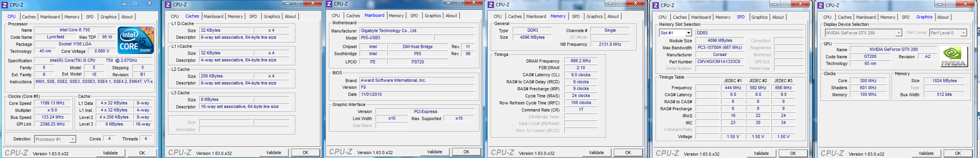This screenshot has width=980, height=158.
Task: Click title bar Z icon of SPD window
Action: tap(656, 5)
